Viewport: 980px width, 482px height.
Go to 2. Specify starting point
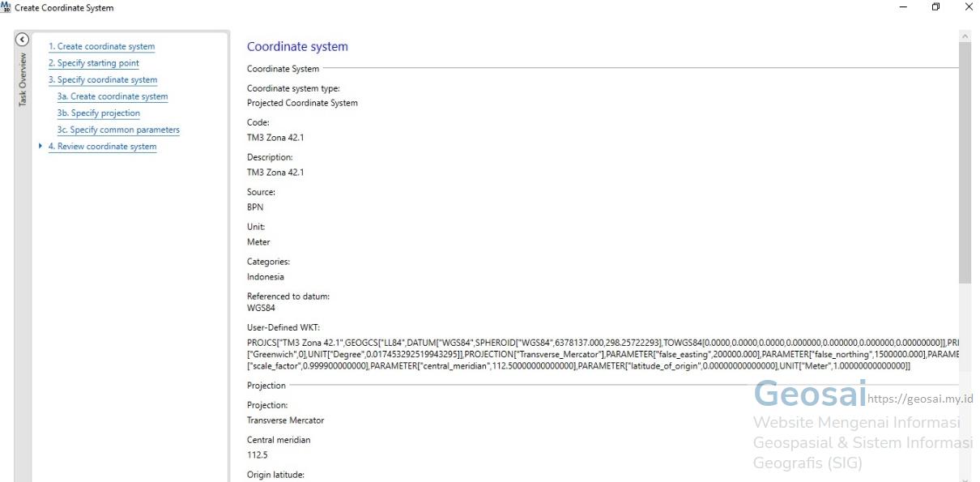pyautogui.click(x=93, y=63)
